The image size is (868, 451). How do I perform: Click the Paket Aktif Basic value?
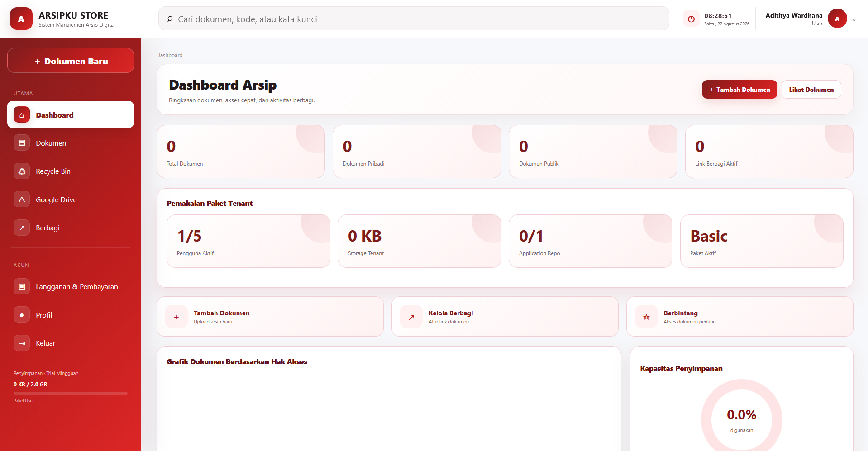tap(709, 236)
